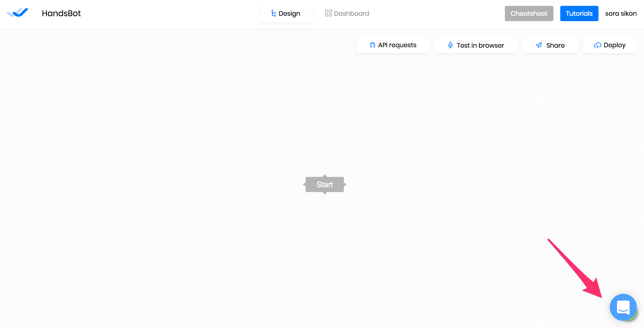
Task: Click the API requests branch icon
Action: [x=372, y=45]
